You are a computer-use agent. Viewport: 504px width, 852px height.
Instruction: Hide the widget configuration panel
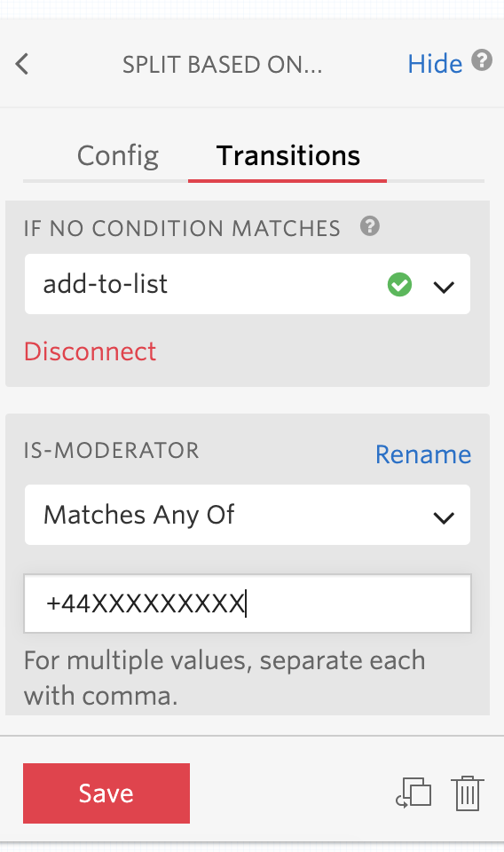pyautogui.click(x=435, y=64)
